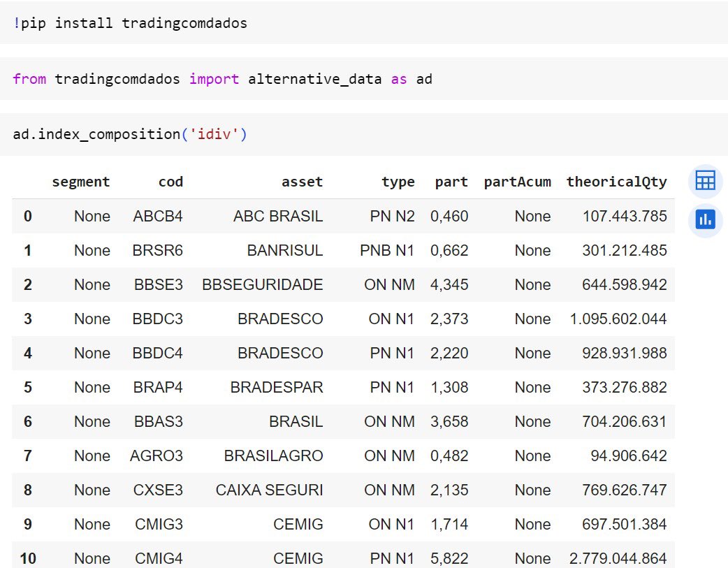Viewport: 728px width, 568px height.
Task: Select the BBDC4 cell
Action: (x=157, y=353)
